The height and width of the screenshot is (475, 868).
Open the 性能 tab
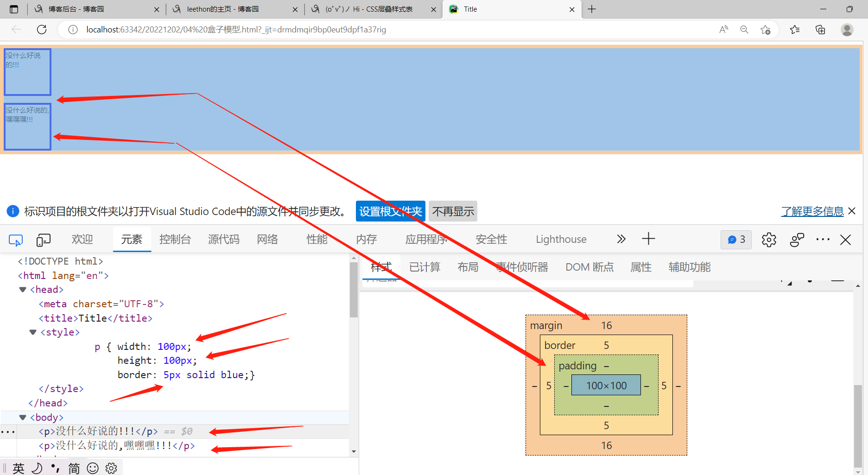317,239
